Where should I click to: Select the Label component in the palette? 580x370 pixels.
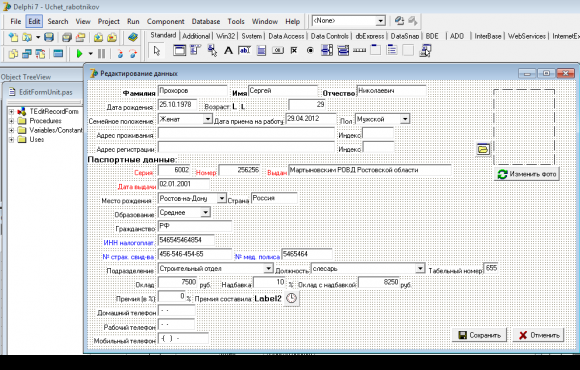(228, 50)
